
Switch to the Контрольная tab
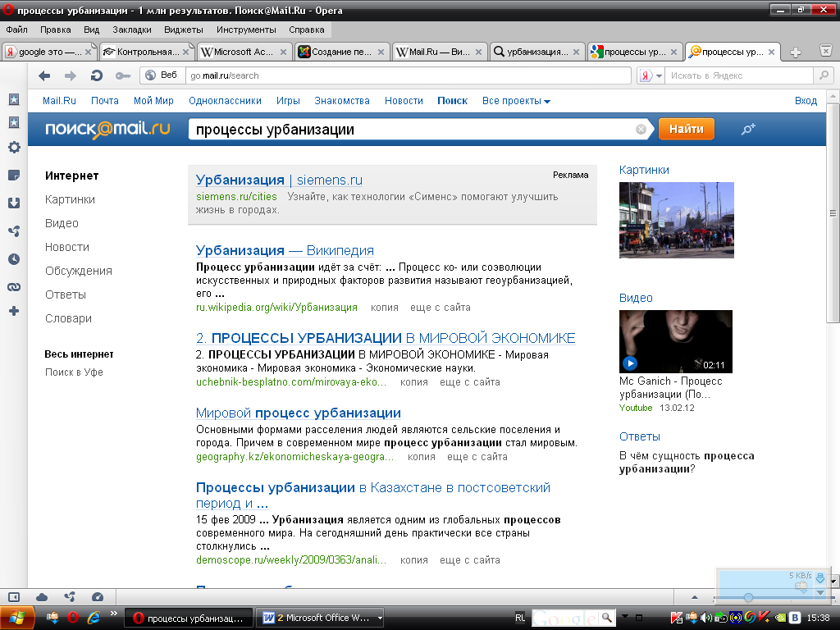[146, 52]
